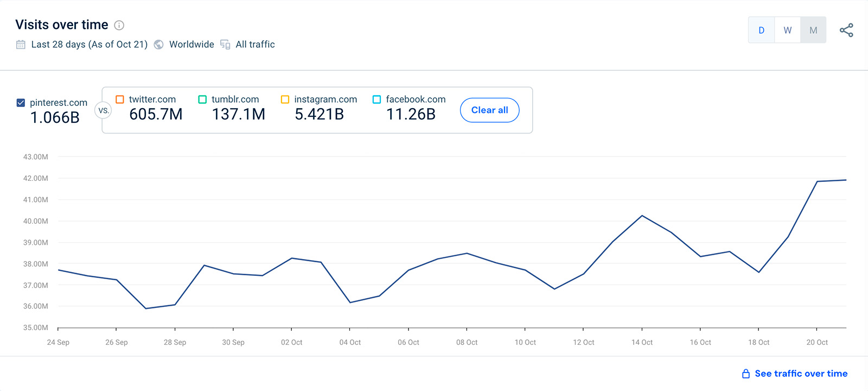Screen dimensions: 868x391
Task: Enable the twitter.com comparison checkbox
Action: [120, 99]
